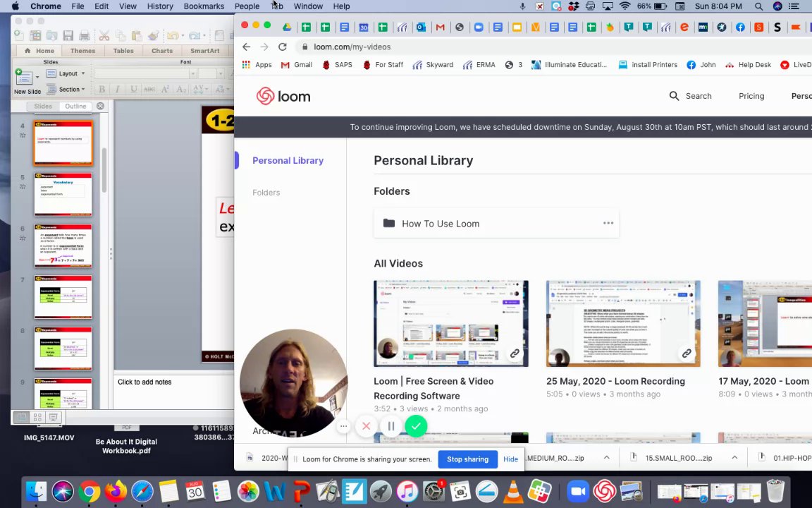Image resolution: width=812 pixels, height=508 pixels.
Task: Switch to Normal view at PowerPoint bottom
Action: click(x=22, y=417)
